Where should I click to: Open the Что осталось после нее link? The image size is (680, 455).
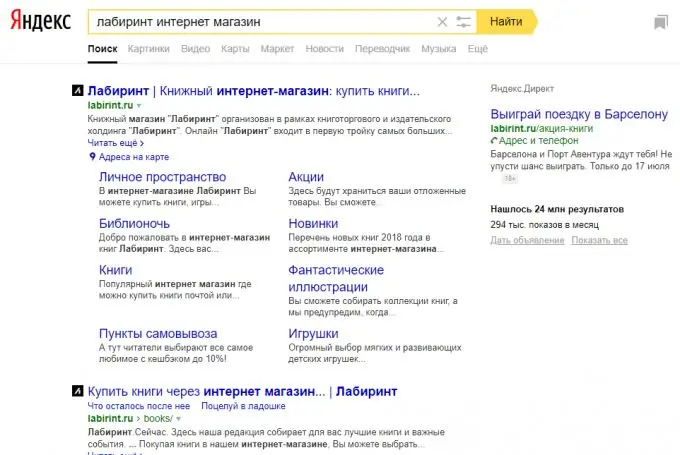[139, 406]
